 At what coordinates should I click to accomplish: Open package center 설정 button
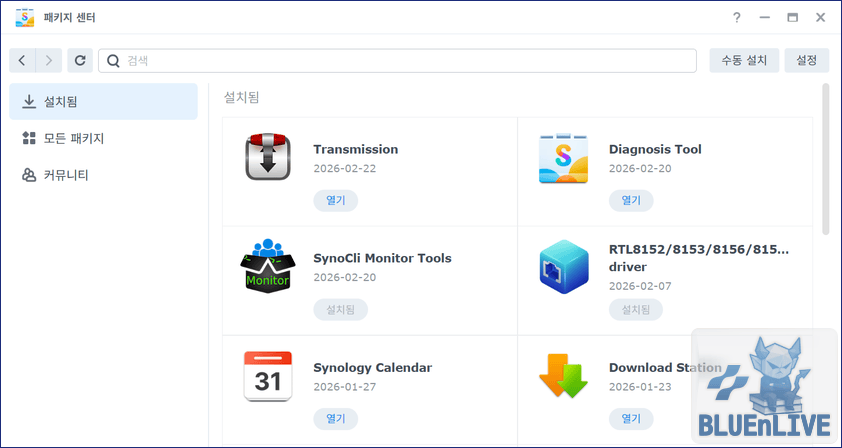pos(806,61)
